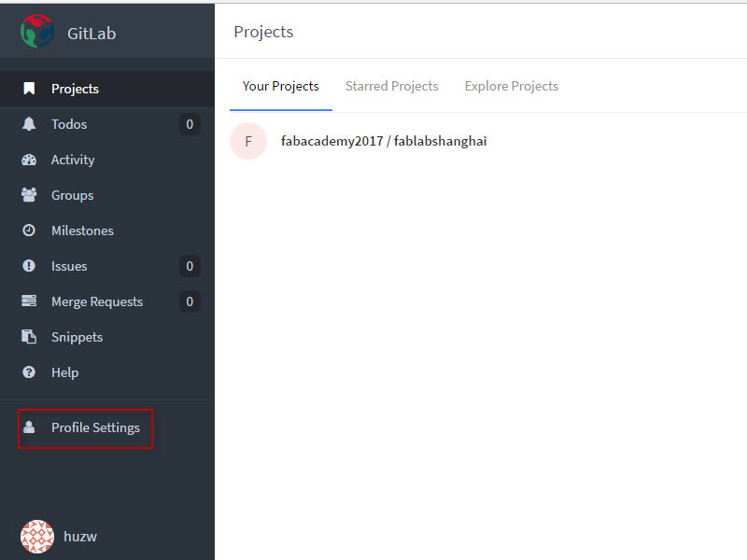Select the Your Projects tab
The height and width of the screenshot is (560, 747).
(281, 86)
